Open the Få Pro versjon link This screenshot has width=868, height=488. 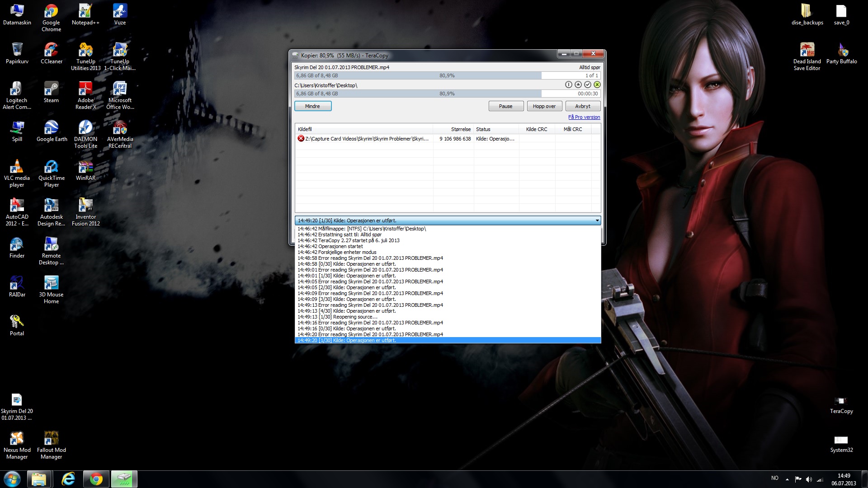[x=584, y=117]
